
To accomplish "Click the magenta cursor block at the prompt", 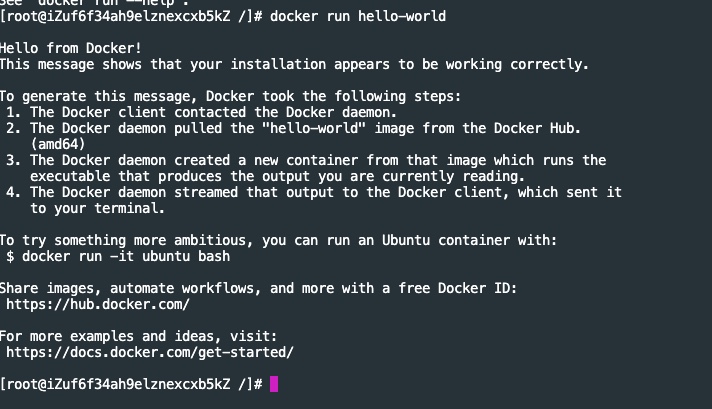I will tap(274, 384).
